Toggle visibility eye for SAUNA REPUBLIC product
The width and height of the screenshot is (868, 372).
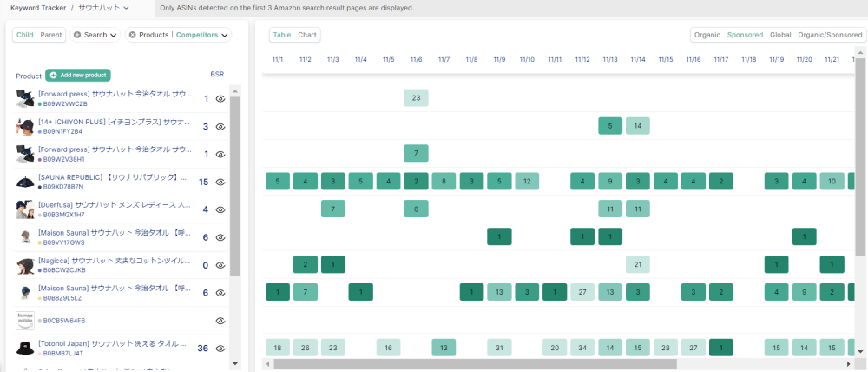(x=220, y=182)
